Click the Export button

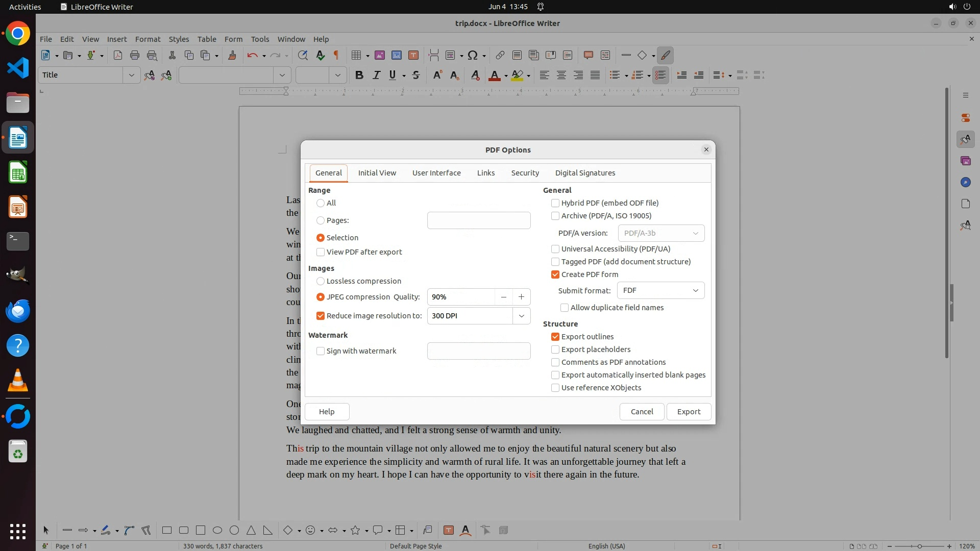click(x=689, y=412)
